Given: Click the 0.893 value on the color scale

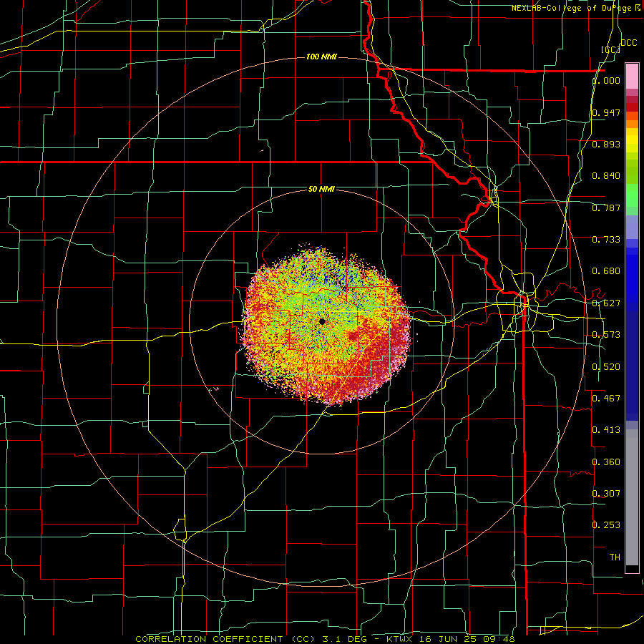Looking at the screenshot, I should pyautogui.click(x=606, y=144).
